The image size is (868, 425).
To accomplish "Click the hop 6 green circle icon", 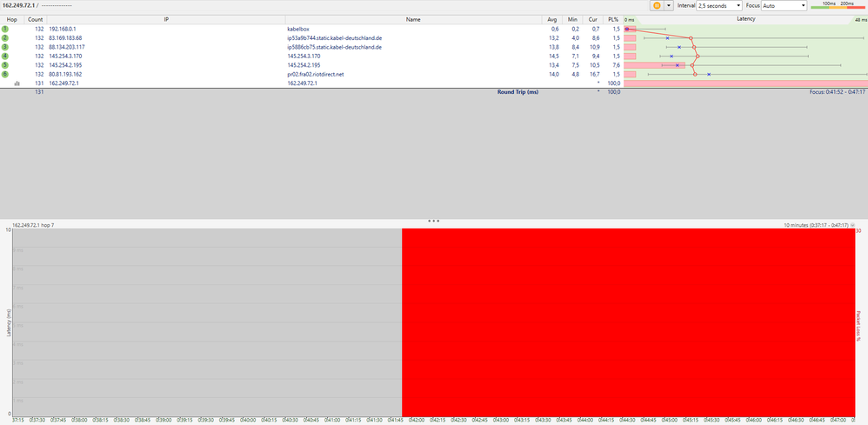I will [5, 74].
